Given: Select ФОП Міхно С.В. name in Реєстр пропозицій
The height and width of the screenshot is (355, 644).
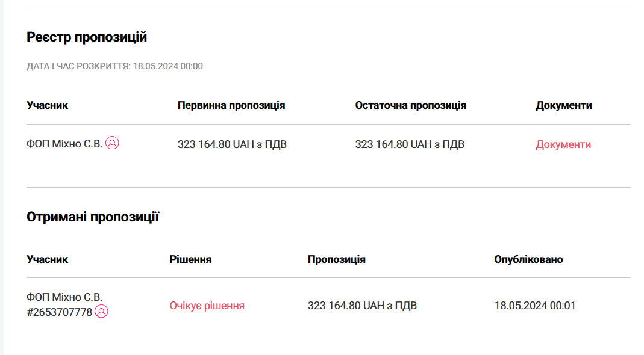Looking at the screenshot, I should coord(64,144).
